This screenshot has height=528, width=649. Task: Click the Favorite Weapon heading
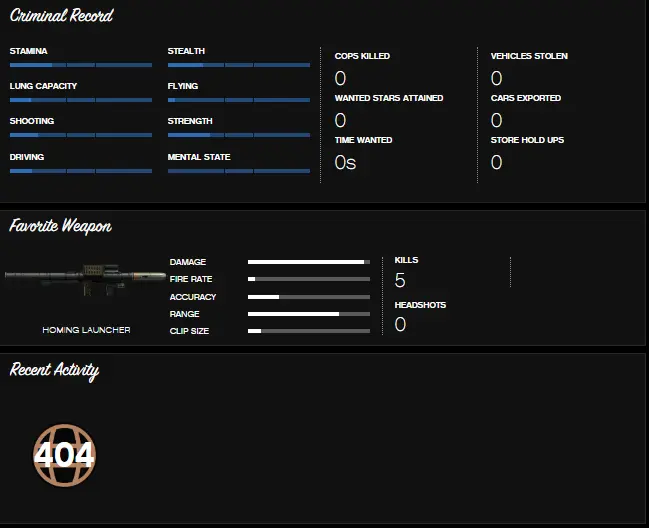(x=60, y=226)
